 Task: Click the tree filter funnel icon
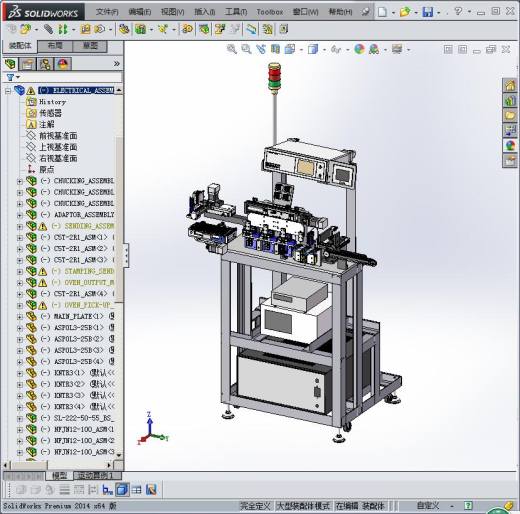coord(10,78)
